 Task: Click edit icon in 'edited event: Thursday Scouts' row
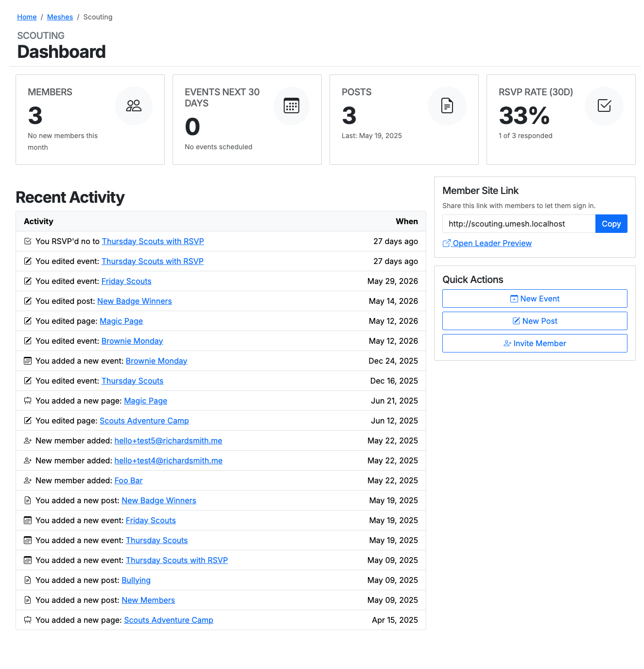pyautogui.click(x=28, y=381)
